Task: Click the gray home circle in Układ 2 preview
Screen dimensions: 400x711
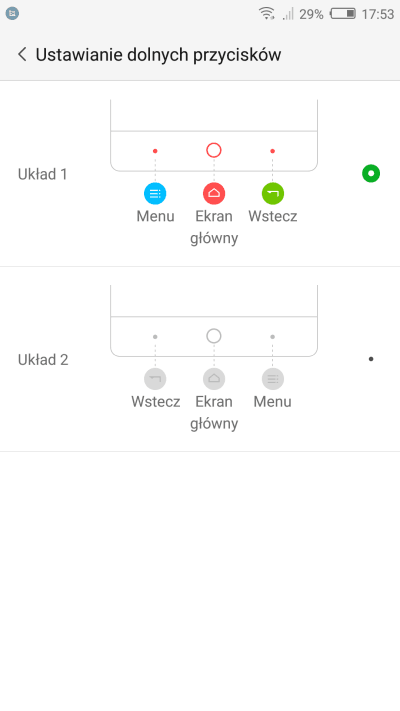Action: (x=214, y=336)
